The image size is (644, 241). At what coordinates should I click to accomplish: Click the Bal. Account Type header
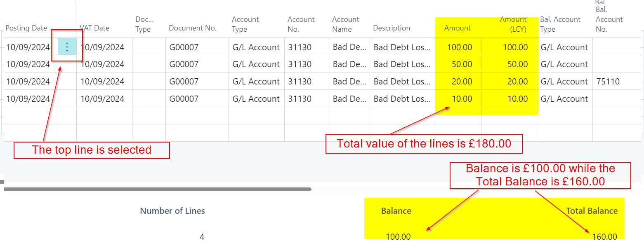click(x=560, y=24)
